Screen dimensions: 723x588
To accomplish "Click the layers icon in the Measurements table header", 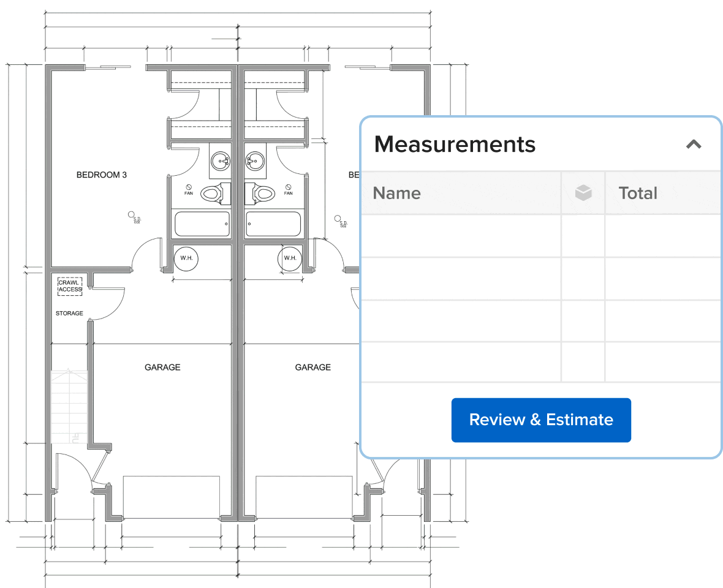I will [583, 192].
